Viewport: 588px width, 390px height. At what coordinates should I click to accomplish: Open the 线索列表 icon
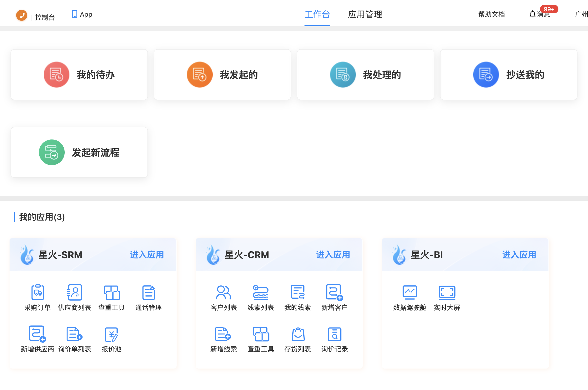pyautogui.click(x=260, y=292)
